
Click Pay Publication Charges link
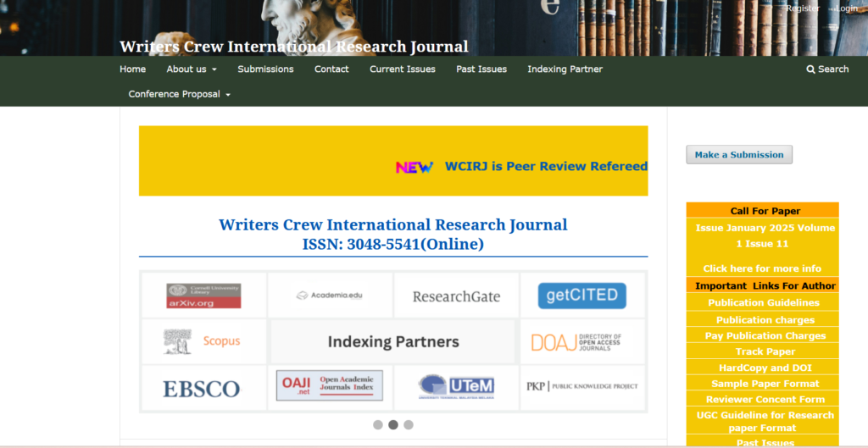(x=765, y=335)
